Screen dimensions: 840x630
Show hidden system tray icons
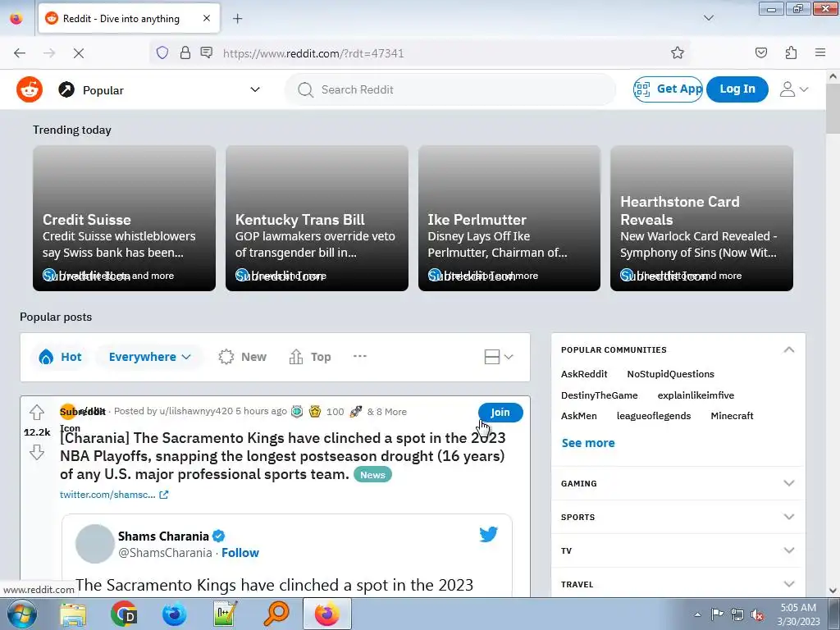(697, 614)
